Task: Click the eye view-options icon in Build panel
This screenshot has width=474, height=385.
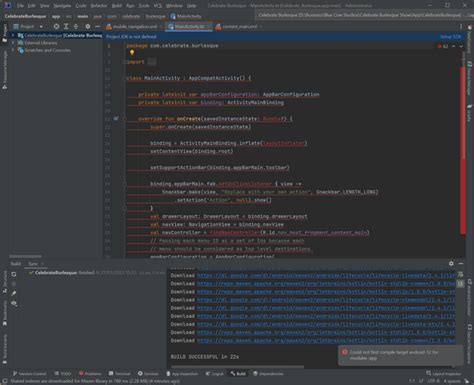Action: tap(14, 303)
